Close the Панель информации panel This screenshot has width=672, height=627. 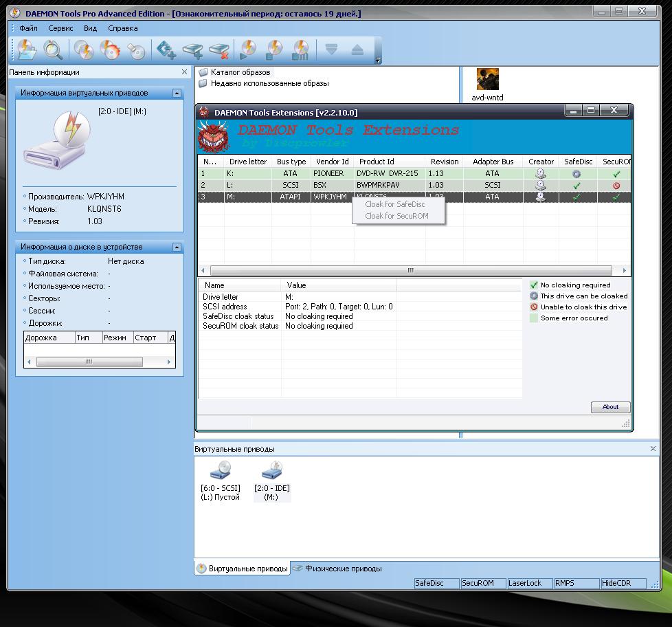184,72
